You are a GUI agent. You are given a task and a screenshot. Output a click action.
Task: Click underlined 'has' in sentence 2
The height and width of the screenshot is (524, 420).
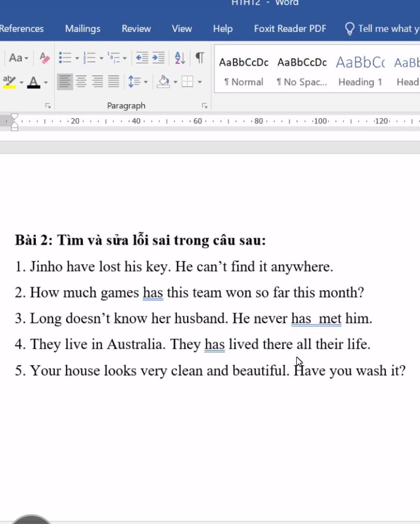pyautogui.click(x=153, y=293)
